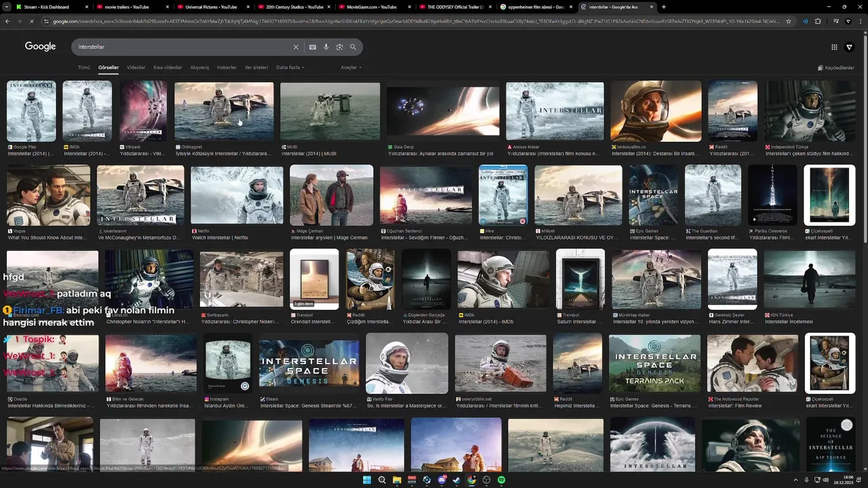This screenshot has width=868, height=488.
Task: Expand the 'Daha fazla' dropdown
Action: point(290,68)
